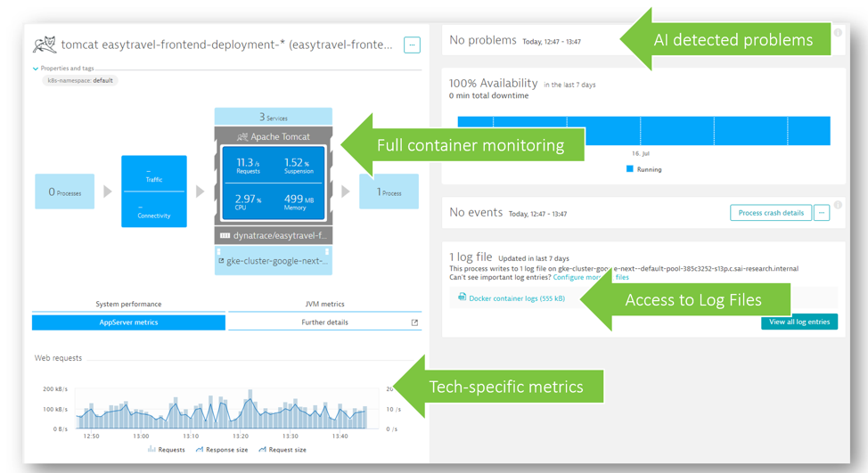Click the dynatrace/easytravel container image icon
868x473 pixels.
click(225, 236)
